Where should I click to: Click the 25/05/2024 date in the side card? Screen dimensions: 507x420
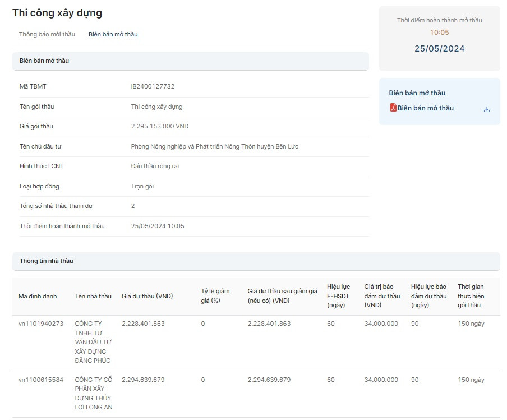pos(439,49)
